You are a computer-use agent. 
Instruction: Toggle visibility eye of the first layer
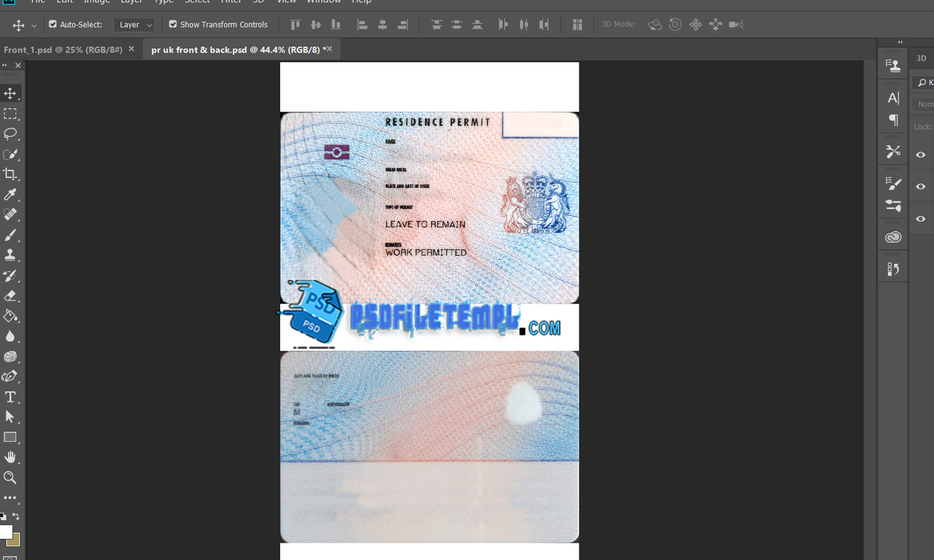(921, 155)
